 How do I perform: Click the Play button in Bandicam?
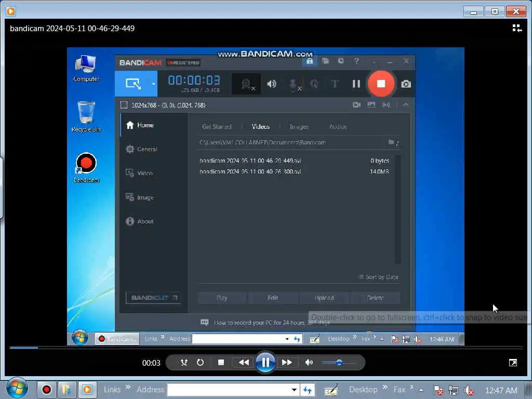click(x=222, y=298)
